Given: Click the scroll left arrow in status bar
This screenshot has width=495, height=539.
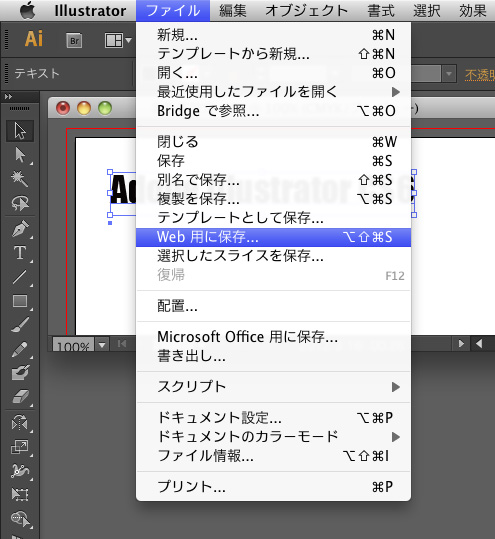Looking at the screenshot, I should click(479, 343).
